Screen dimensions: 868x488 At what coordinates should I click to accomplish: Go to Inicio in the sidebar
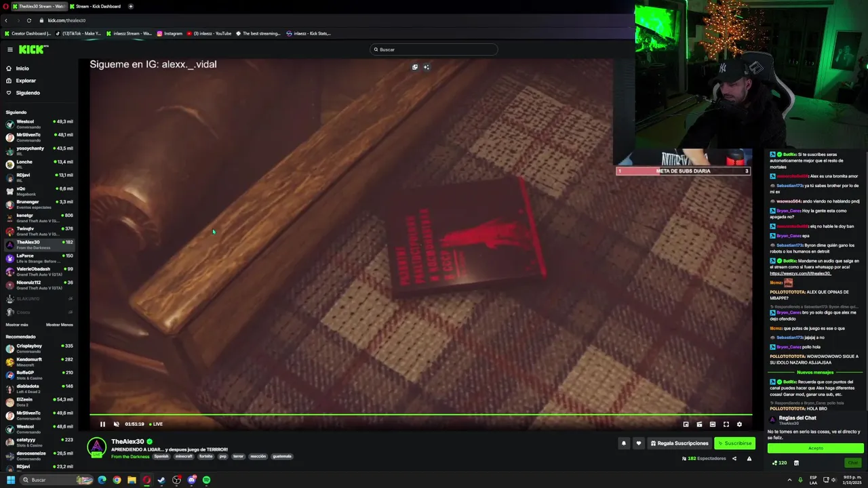coord(22,68)
